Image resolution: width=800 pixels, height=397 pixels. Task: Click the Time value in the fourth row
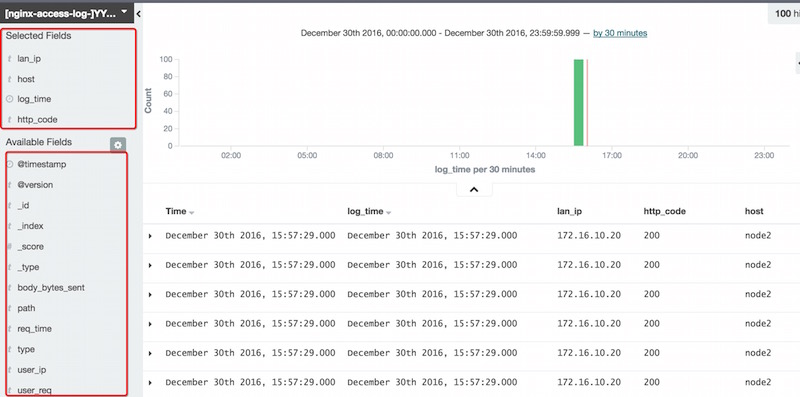click(251, 324)
